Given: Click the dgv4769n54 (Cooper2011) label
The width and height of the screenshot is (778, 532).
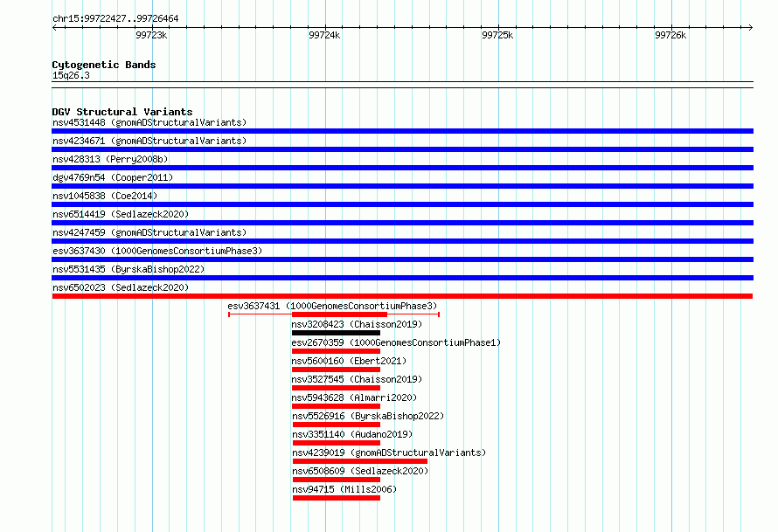Looking at the screenshot, I should tap(113, 177).
